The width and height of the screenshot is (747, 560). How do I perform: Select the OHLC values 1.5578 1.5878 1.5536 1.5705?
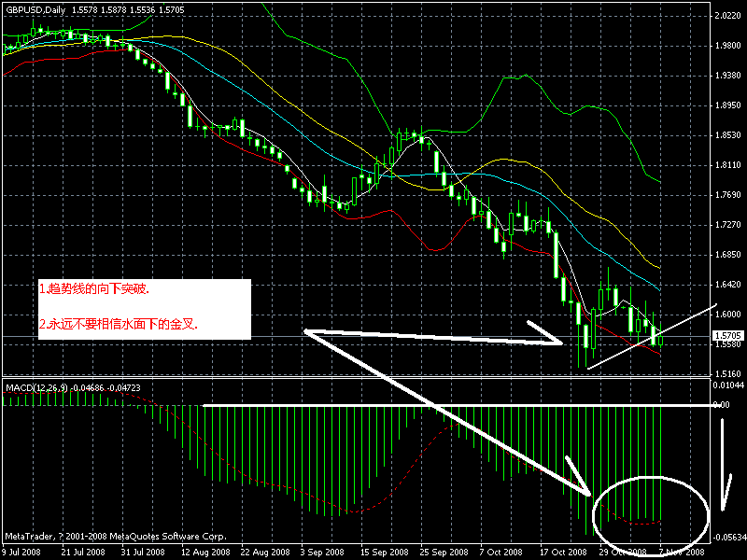[128, 9]
